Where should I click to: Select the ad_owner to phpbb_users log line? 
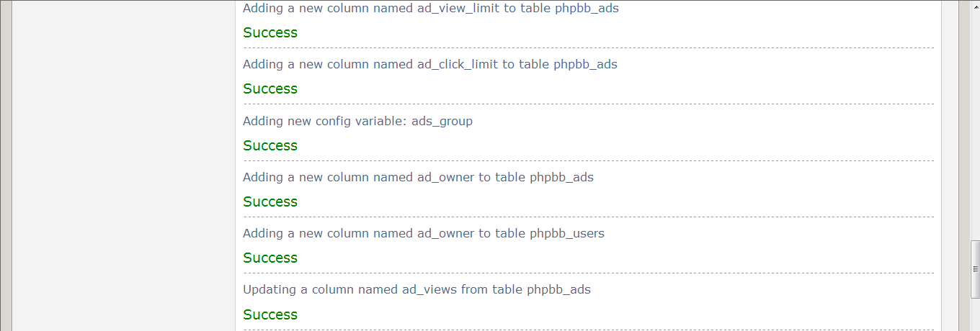(x=424, y=233)
